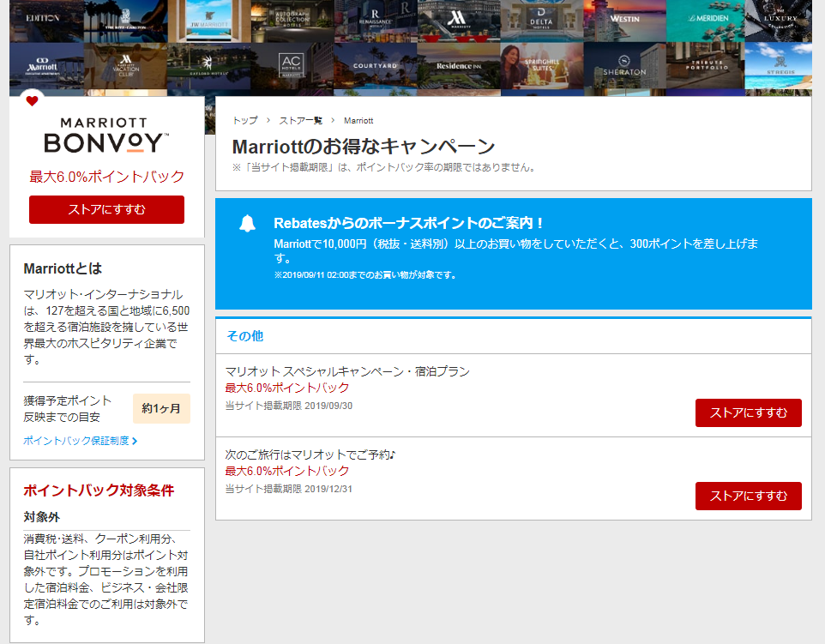Image resolution: width=825 pixels, height=644 pixels.
Task: Click the JW Marriott brand tile
Action: pos(209,21)
